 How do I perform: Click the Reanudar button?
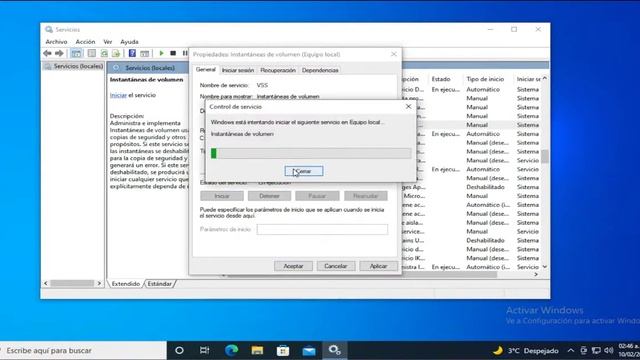(x=365, y=196)
